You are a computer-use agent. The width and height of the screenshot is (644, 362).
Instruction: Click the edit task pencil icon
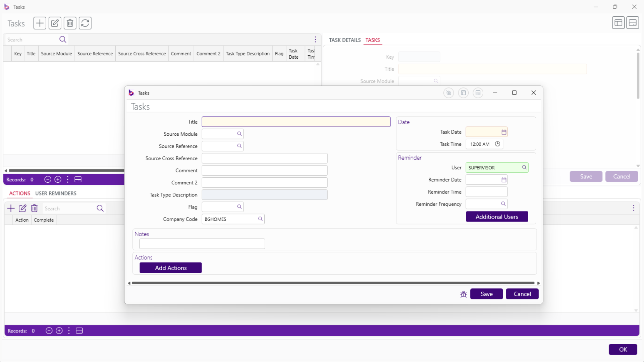[55, 23]
